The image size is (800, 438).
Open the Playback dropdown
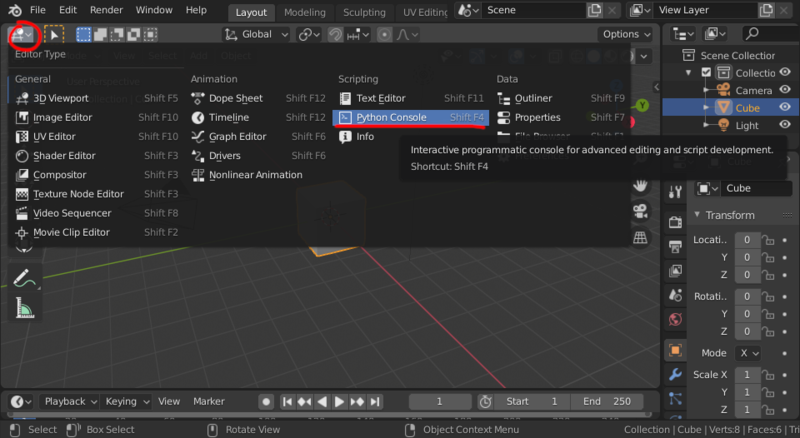70,402
